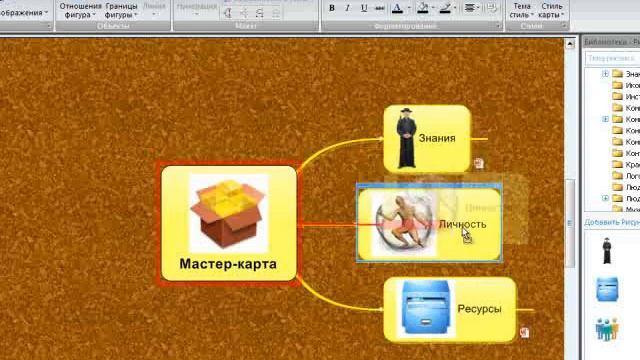The image size is (640, 360).
Task: Open the изображения dropdown in the ribbon
Action: (x=24, y=13)
